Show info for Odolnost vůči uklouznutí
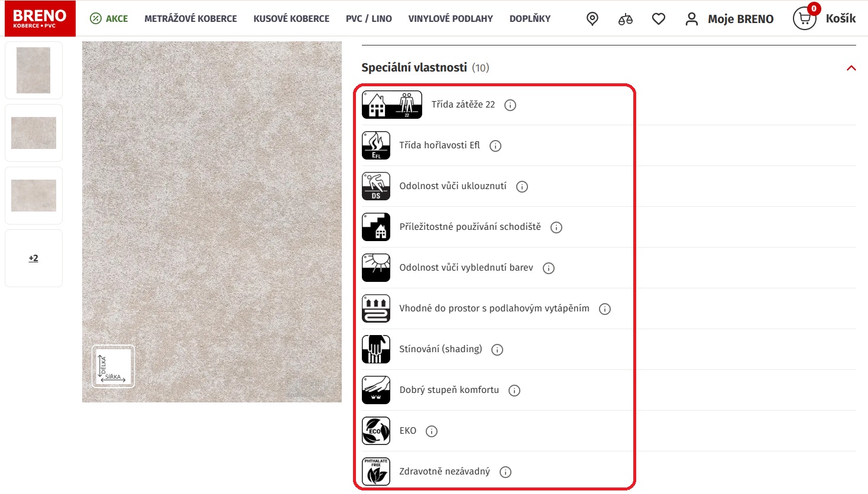Screen dimensions: 868x494 522,187
